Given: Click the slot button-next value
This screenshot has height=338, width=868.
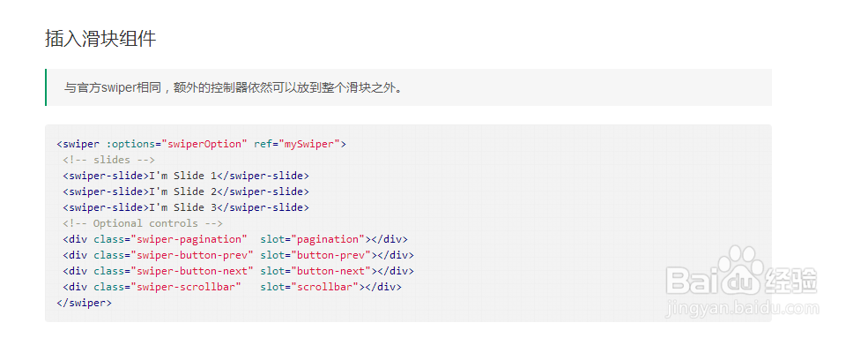Looking at the screenshot, I should pos(331,271).
